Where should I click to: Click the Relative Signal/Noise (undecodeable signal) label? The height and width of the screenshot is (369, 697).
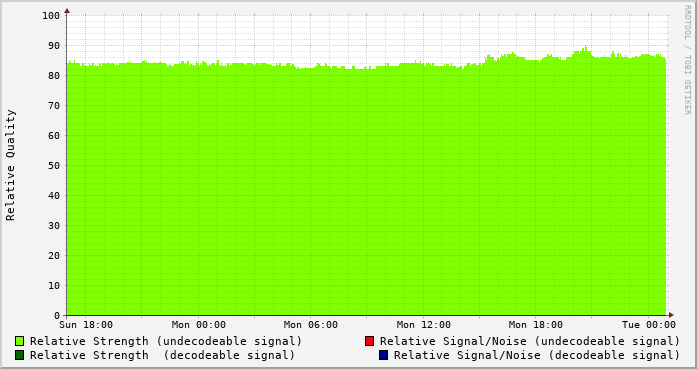(530, 341)
